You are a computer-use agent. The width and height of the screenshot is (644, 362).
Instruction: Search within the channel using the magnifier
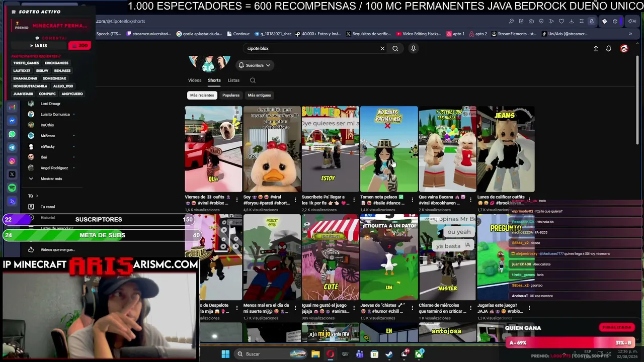pyautogui.click(x=253, y=80)
